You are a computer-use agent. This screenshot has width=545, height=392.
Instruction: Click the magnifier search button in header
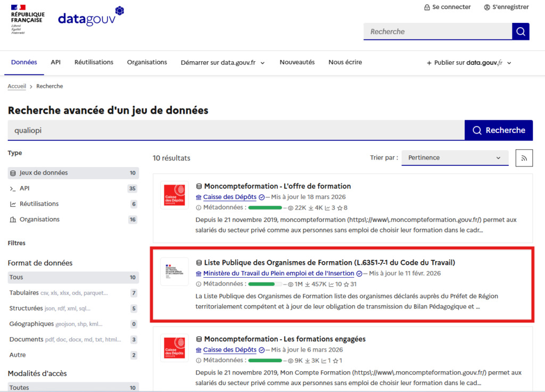coord(521,31)
